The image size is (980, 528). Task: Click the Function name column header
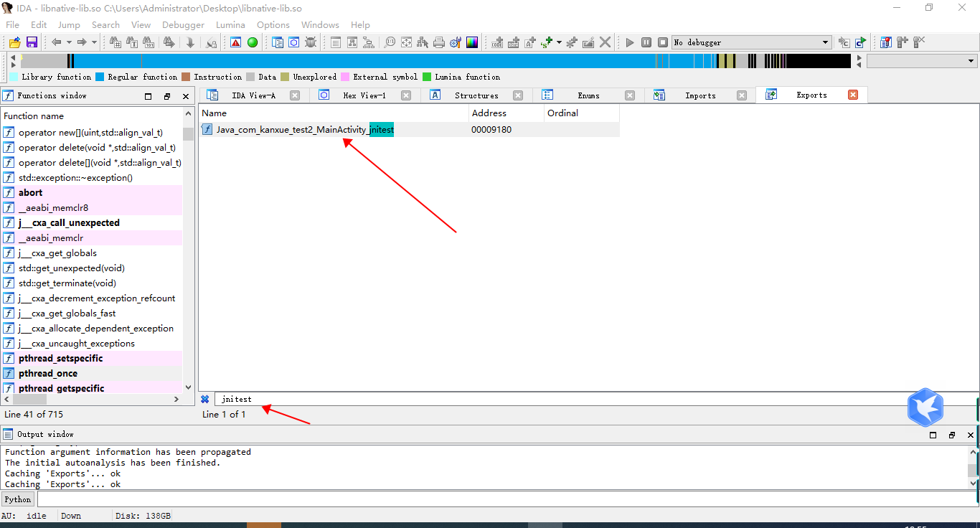click(92, 116)
